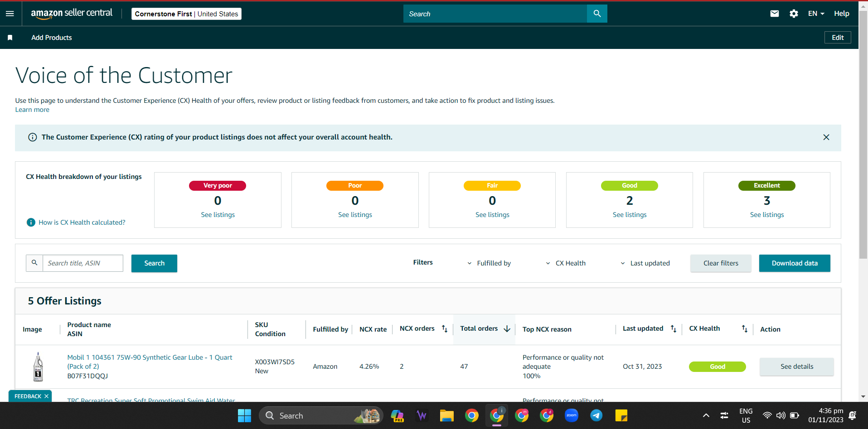Click the volume speaker icon in the tray

[x=781, y=415]
